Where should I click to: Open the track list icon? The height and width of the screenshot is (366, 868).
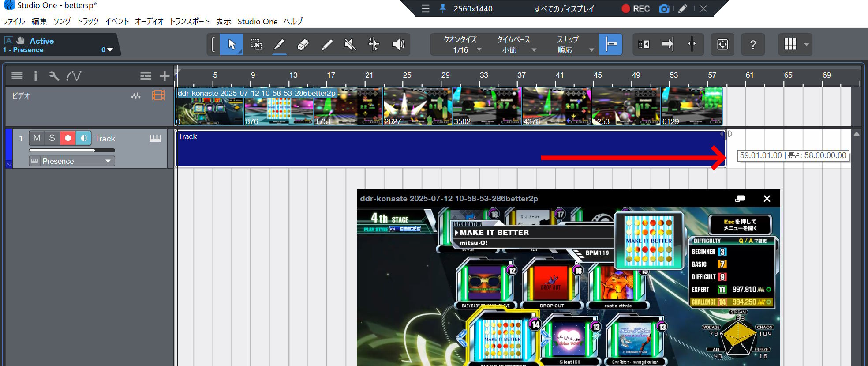(17, 76)
